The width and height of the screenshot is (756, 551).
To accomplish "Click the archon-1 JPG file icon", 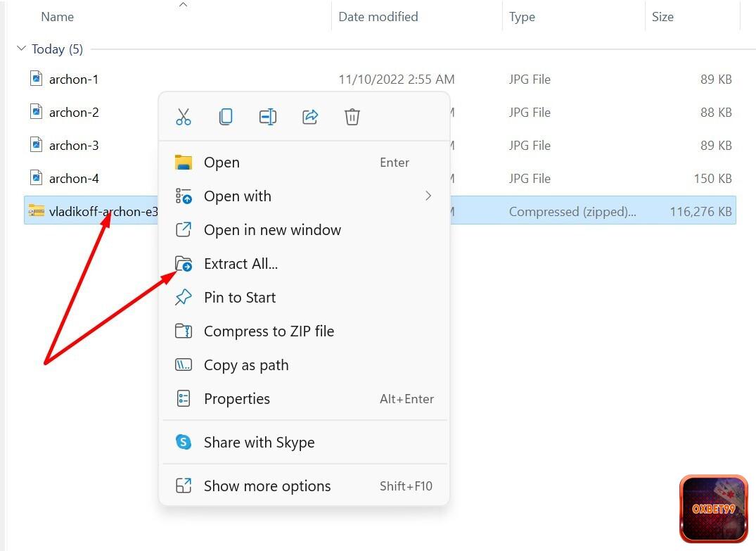I will 36,78.
